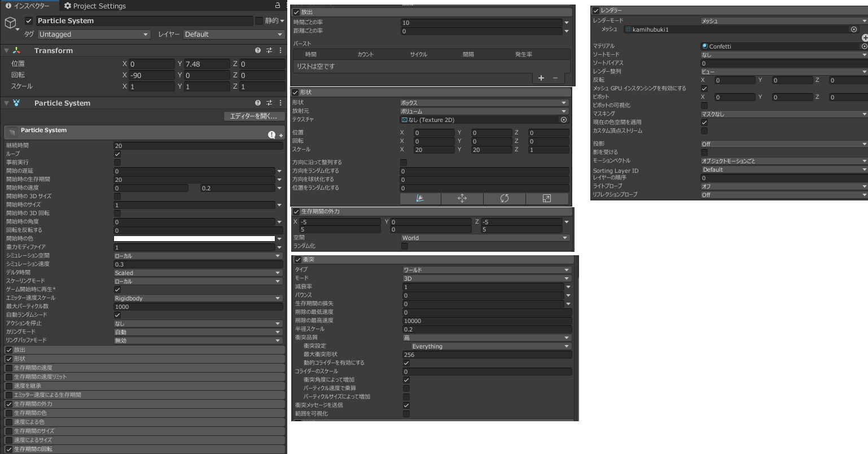Click the Particle System name field

pos(144,21)
